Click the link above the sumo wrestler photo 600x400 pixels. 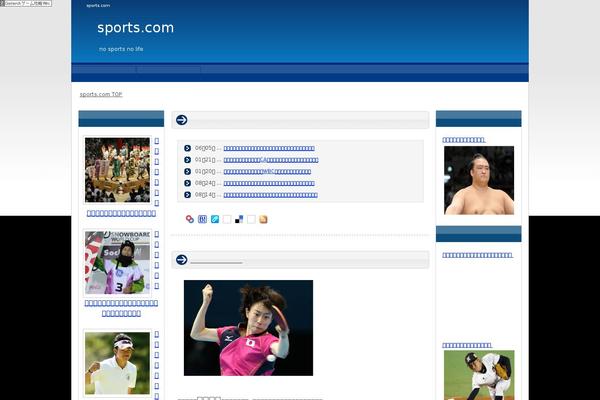click(x=464, y=140)
